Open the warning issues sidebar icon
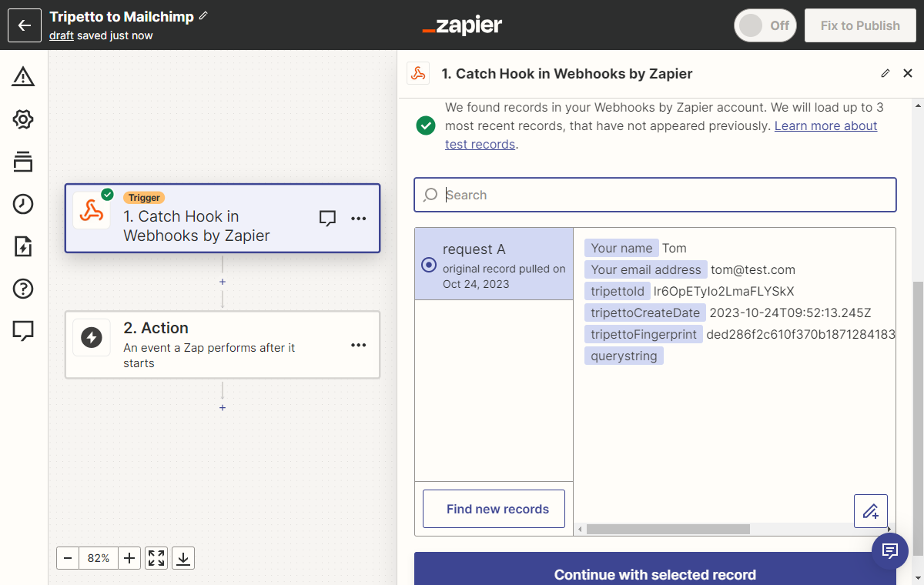The image size is (924, 585). tap(23, 76)
